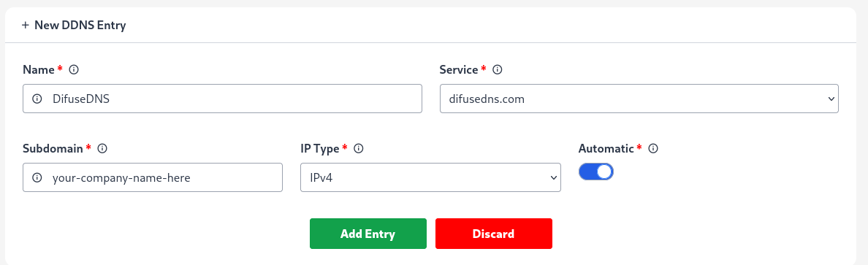The height and width of the screenshot is (265, 868).
Task: Click the info icon next to Automatic label
Action: (652, 148)
